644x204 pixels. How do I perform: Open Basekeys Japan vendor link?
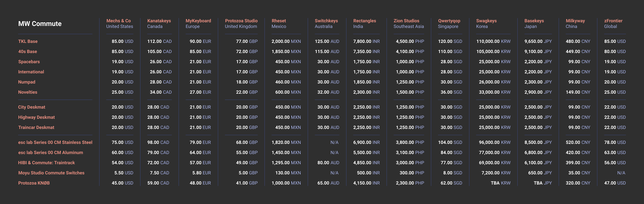534,21
